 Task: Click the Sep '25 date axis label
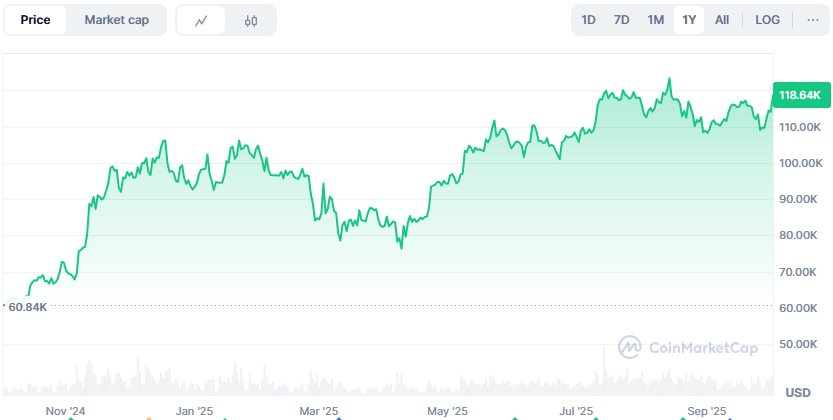[x=706, y=411]
